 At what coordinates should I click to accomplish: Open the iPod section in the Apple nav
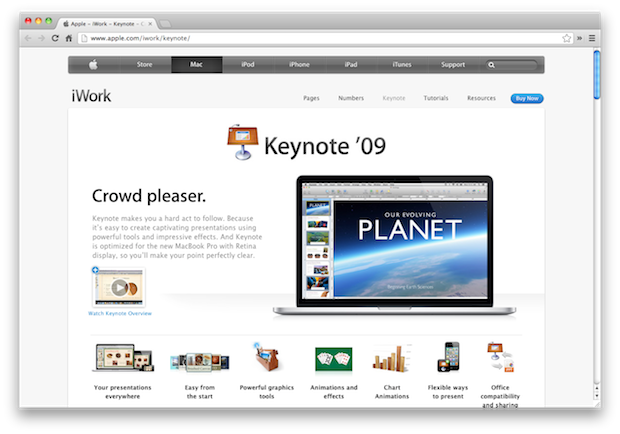248,64
